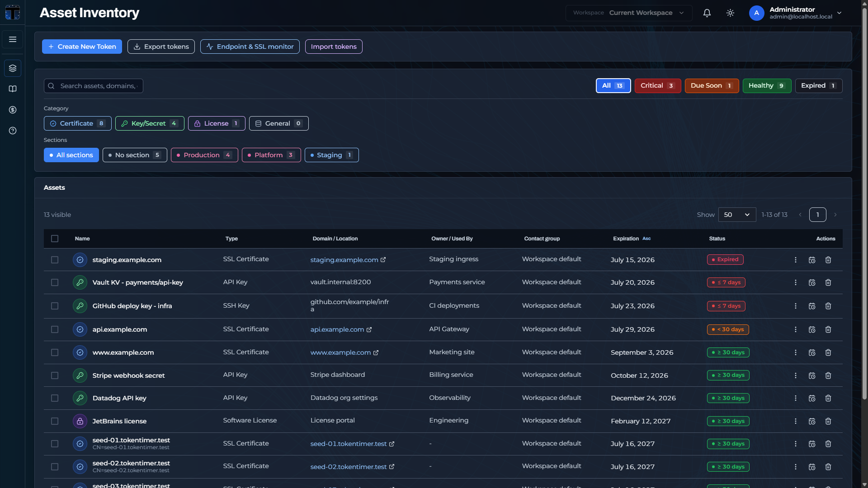The height and width of the screenshot is (488, 868).
Task: Click lock icon of JetBrains license row
Action: [x=80, y=421]
